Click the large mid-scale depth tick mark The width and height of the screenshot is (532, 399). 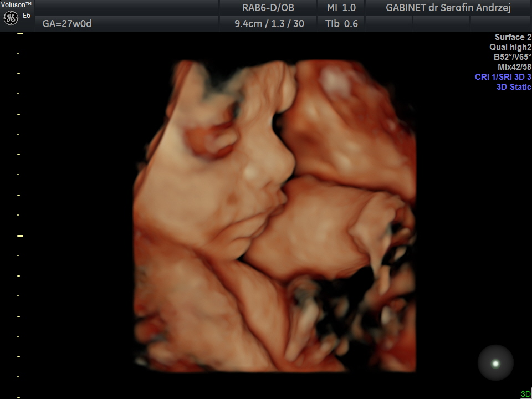(20, 236)
